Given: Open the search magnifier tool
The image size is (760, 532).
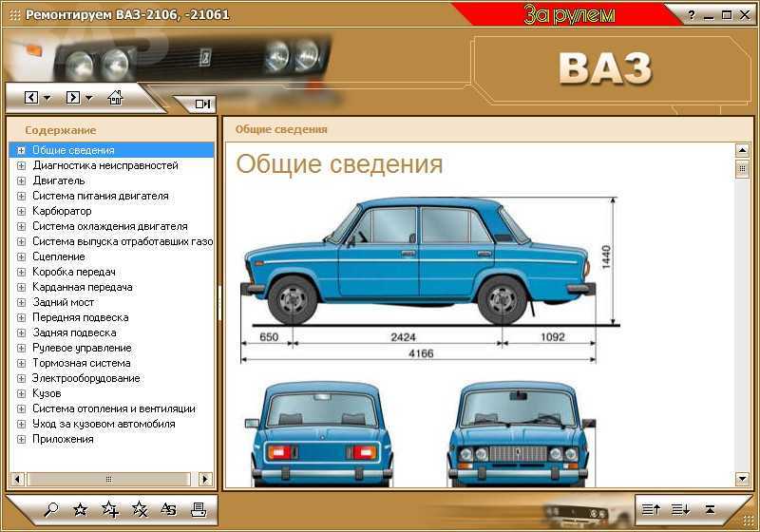Looking at the screenshot, I should coord(51,509).
